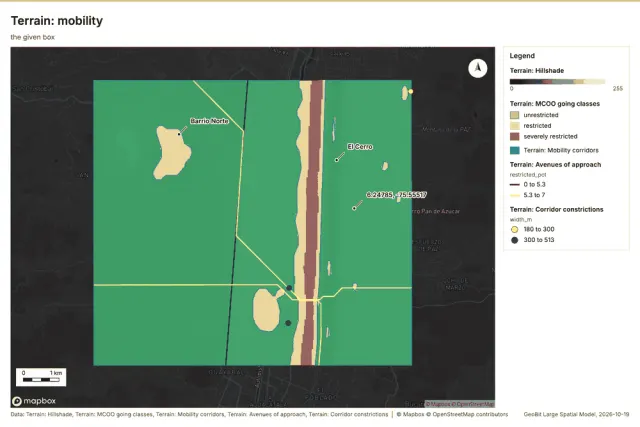The height and width of the screenshot is (427, 640).
Task: Click the 'the given box' subtitle
Action: point(33,37)
